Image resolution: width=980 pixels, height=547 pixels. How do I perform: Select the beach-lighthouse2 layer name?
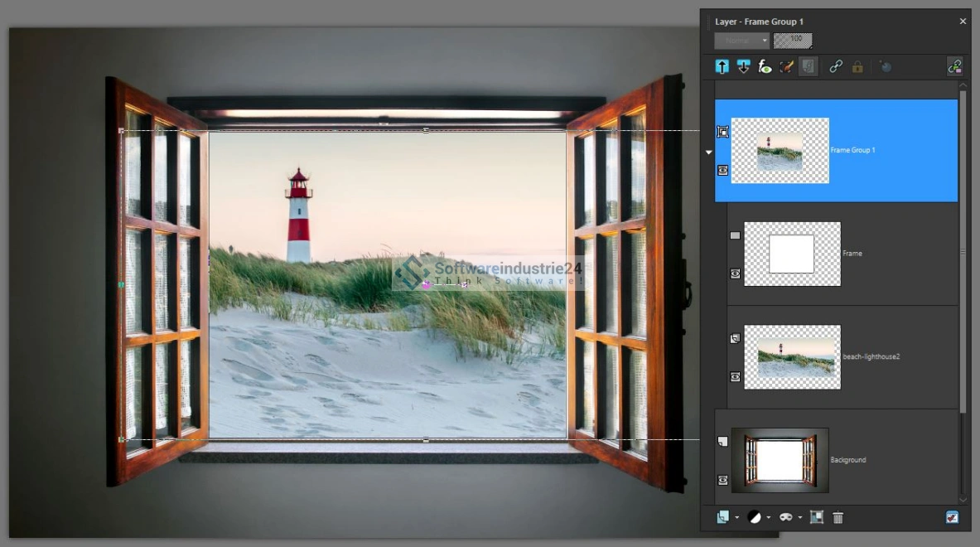tap(871, 356)
